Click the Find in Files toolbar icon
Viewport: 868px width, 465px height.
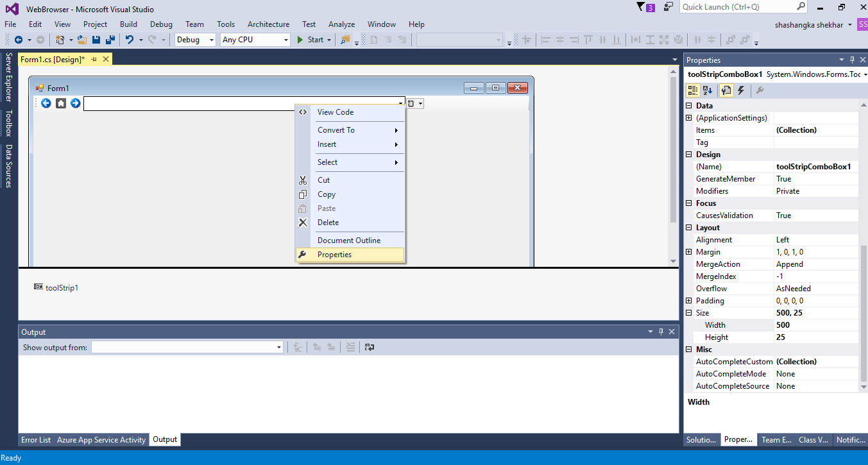pos(346,40)
